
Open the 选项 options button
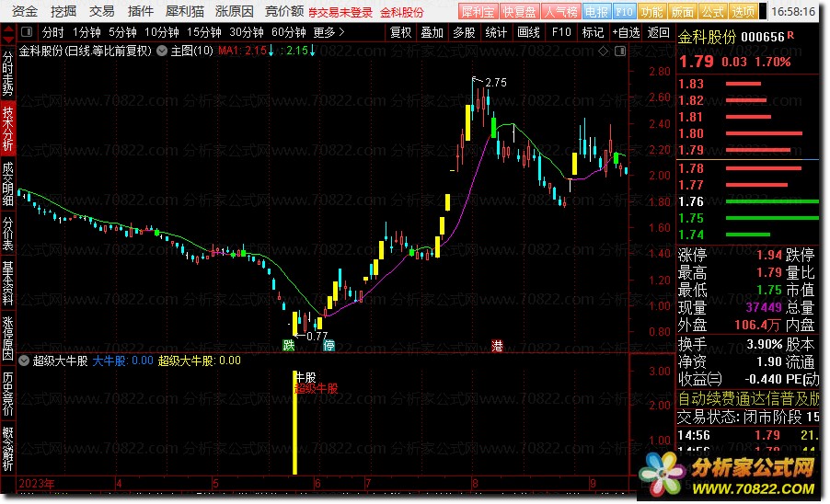[x=744, y=12]
